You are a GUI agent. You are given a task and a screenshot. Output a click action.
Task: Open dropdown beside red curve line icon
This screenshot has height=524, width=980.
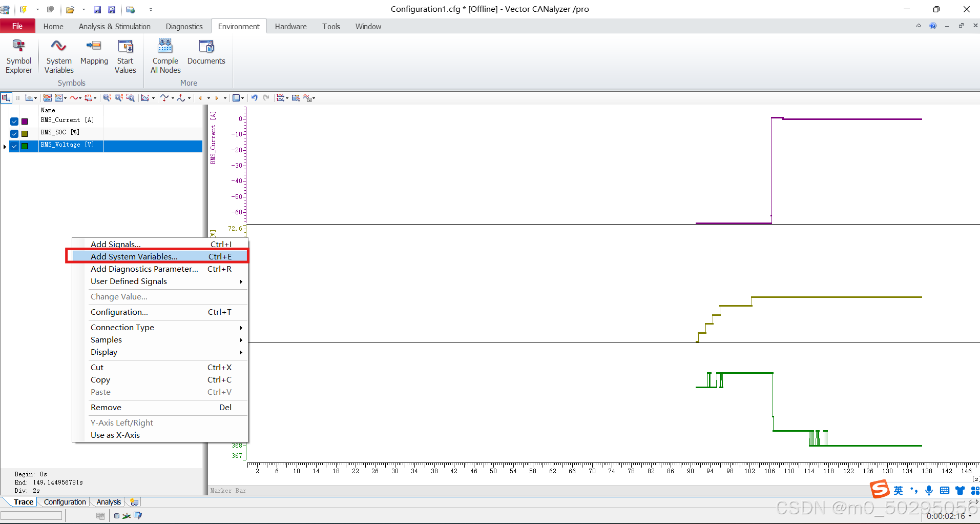[x=80, y=98]
